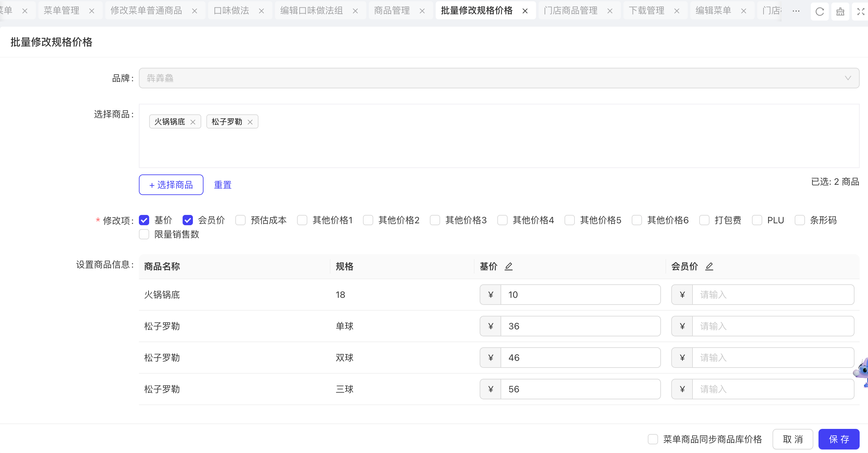This screenshot has height=453, width=868.
Task: Enable the 预估成本 checkbox
Action: point(240,220)
